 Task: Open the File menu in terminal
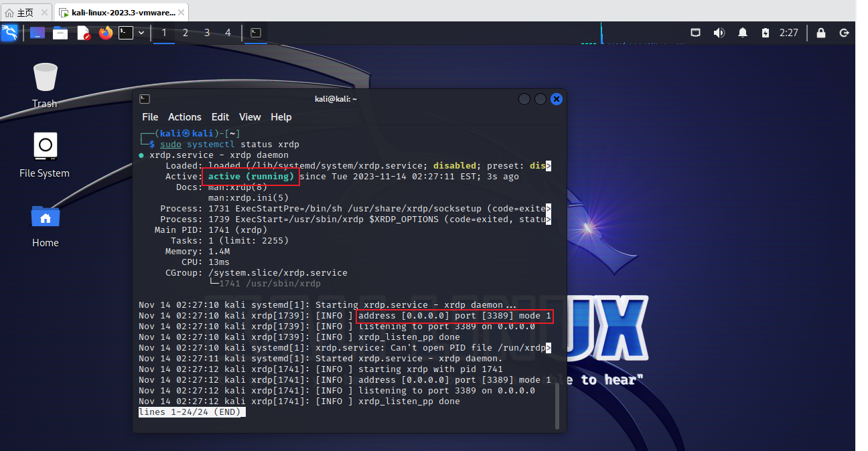coord(150,117)
